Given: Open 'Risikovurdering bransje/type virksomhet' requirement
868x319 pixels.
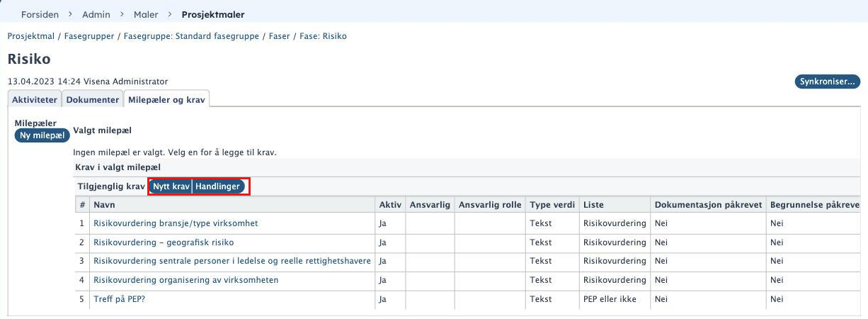Looking at the screenshot, I should [x=176, y=223].
